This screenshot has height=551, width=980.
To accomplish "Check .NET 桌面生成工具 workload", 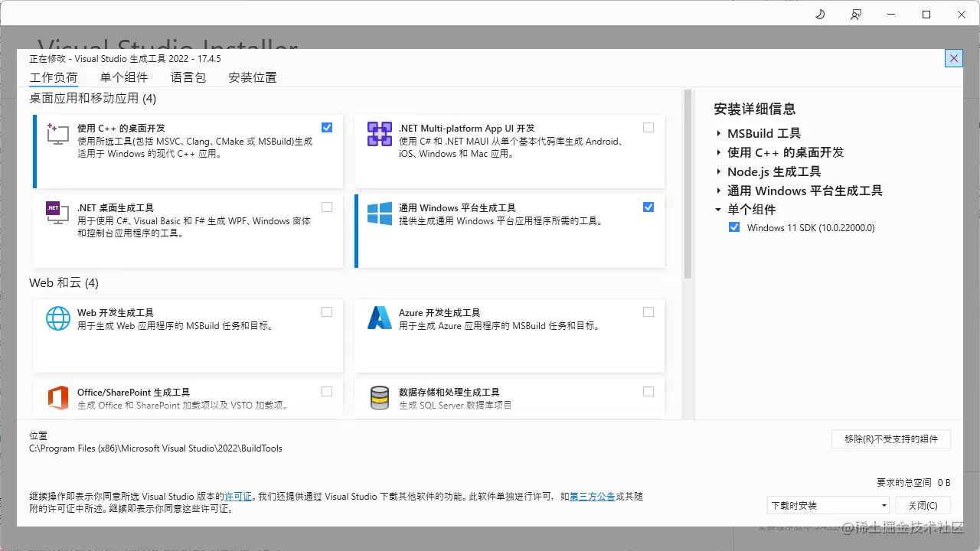I will [x=327, y=207].
